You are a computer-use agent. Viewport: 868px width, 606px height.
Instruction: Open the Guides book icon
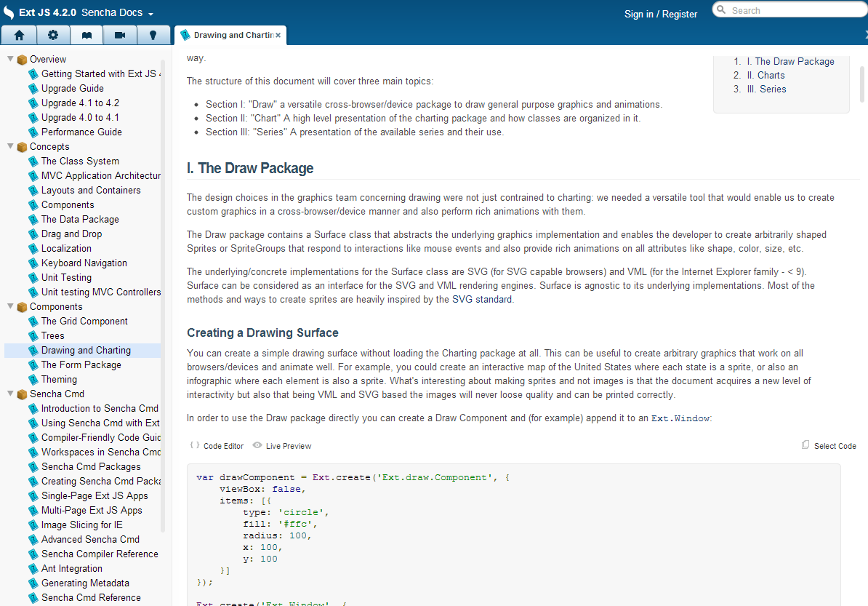pyautogui.click(x=87, y=34)
